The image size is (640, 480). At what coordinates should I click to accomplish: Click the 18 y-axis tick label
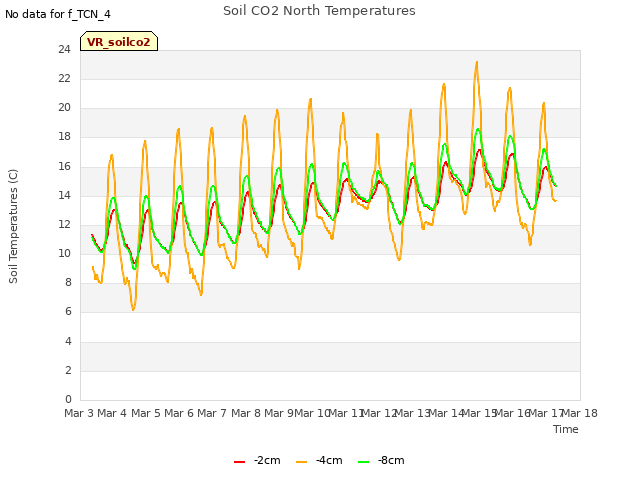click(x=64, y=137)
